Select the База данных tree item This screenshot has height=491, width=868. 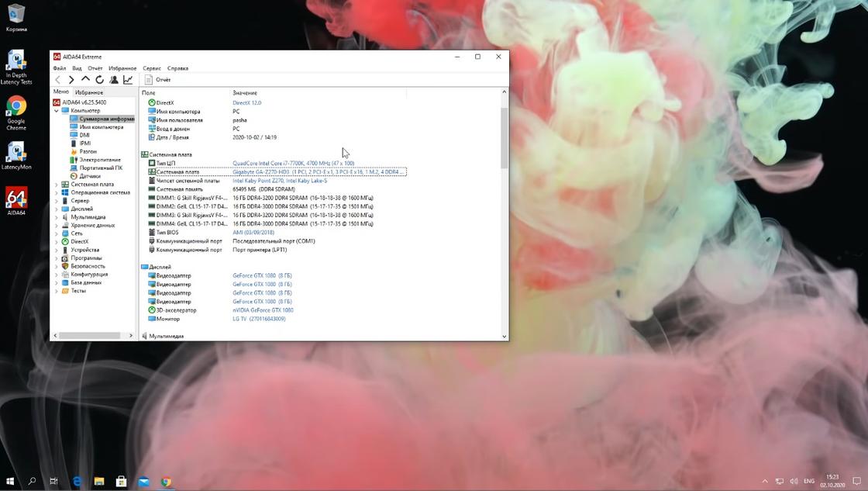tap(81, 282)
